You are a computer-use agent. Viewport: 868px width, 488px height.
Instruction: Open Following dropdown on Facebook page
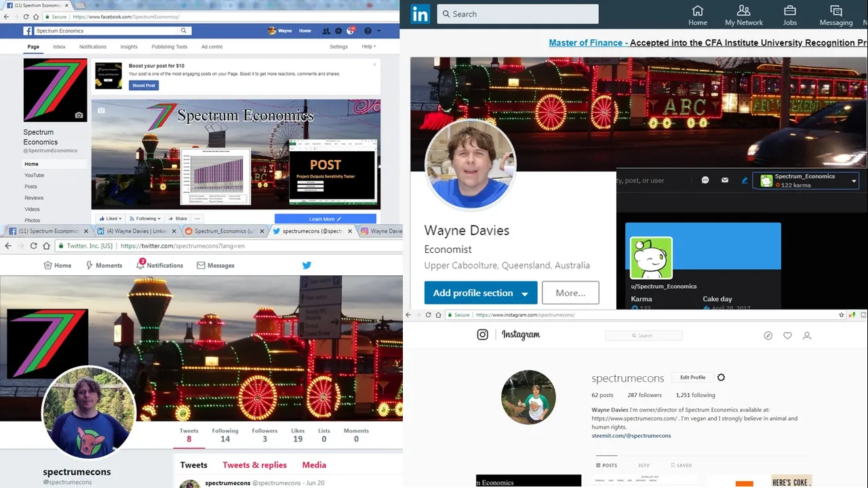146,219
